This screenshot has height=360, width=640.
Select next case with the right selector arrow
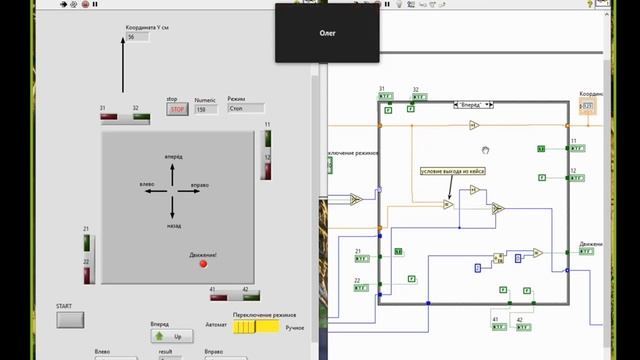491,105
